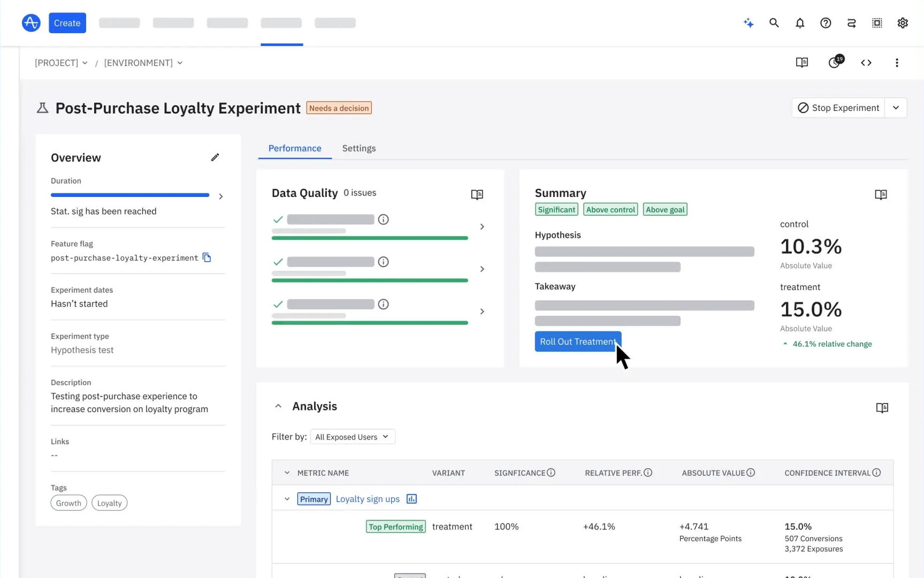Switch to the Performance tab
This screenshot has height=578, width=924.
tap(295, 148)
